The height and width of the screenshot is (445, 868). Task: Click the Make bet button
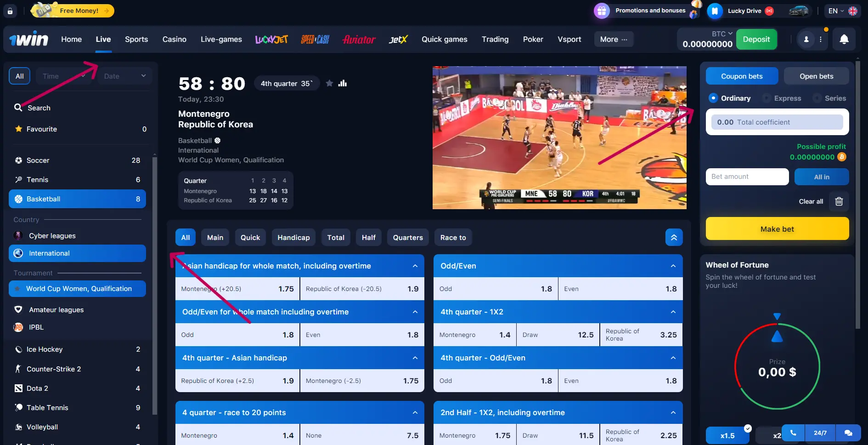pos(777,228)
